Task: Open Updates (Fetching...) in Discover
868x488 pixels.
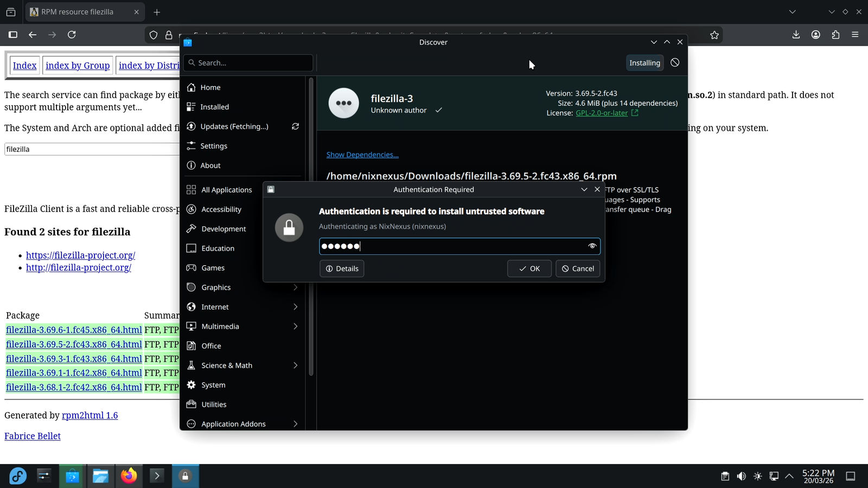Action: click(234, 126)
